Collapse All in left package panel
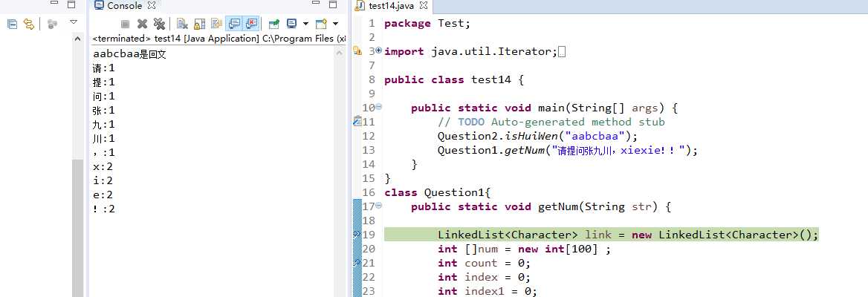Image resolution: width=868 pixels, height=297 pixels. point(12,24)
